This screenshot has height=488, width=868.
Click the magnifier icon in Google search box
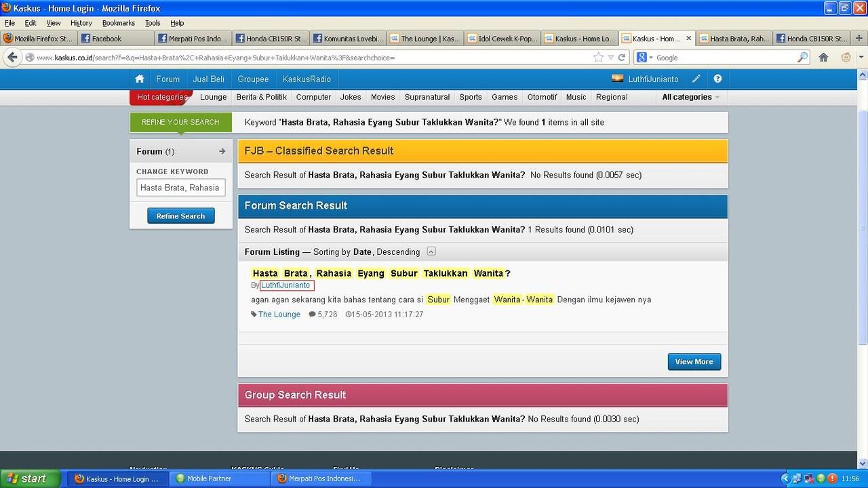(802, 58)
